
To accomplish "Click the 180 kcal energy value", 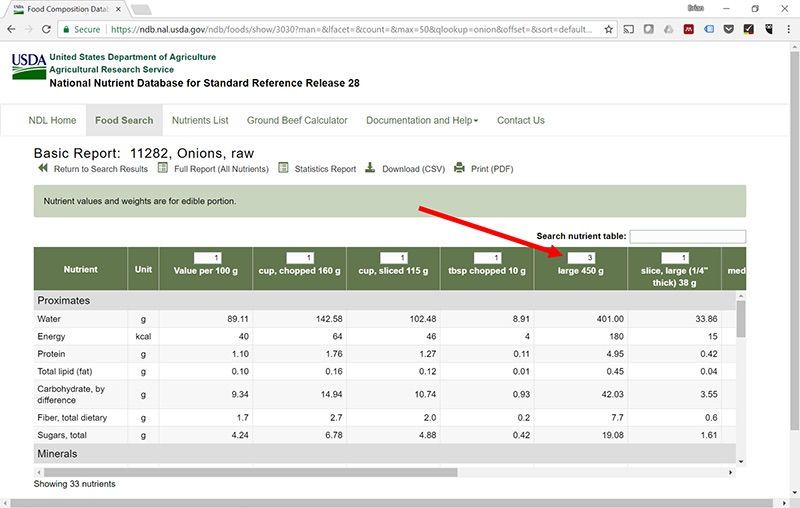I will (x=616, y=337).
